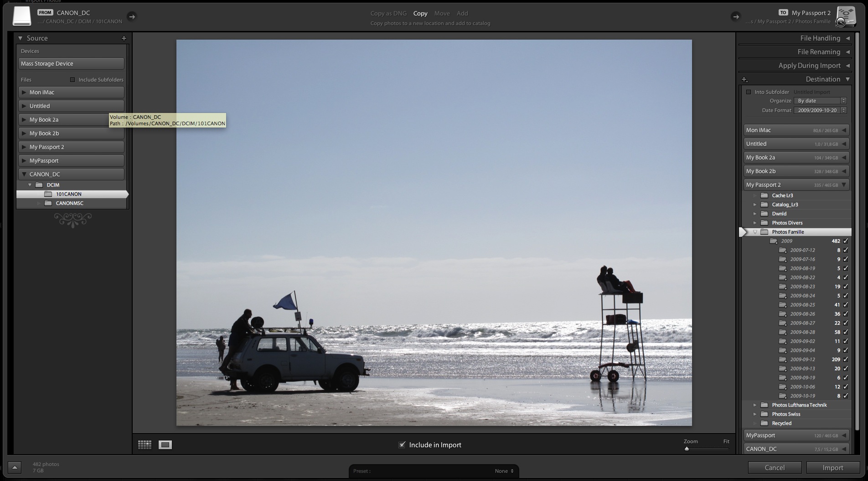Screen dimensions: 868x481
Task: Switch to grid view icon
Action: pyautogui.click(x=145, y=445)
